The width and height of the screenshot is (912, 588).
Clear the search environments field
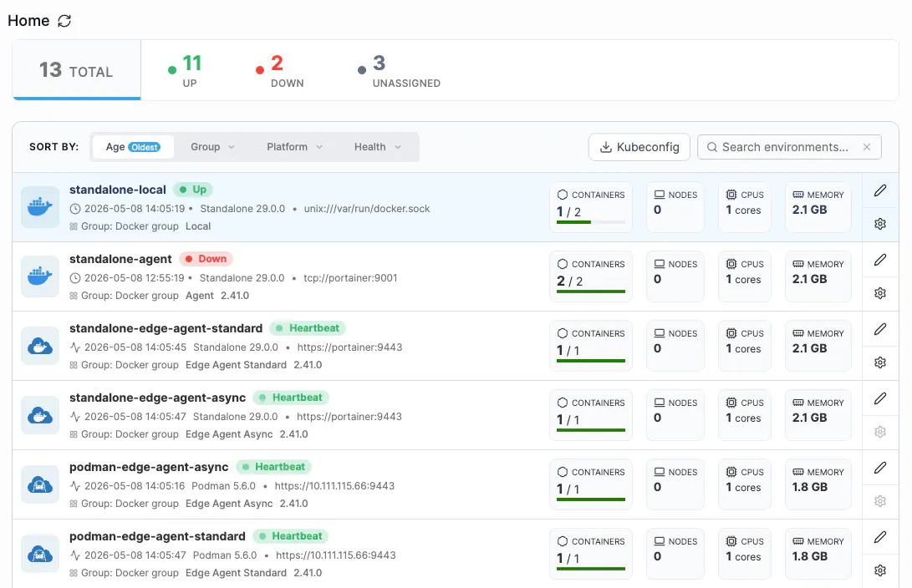(867, 147)
